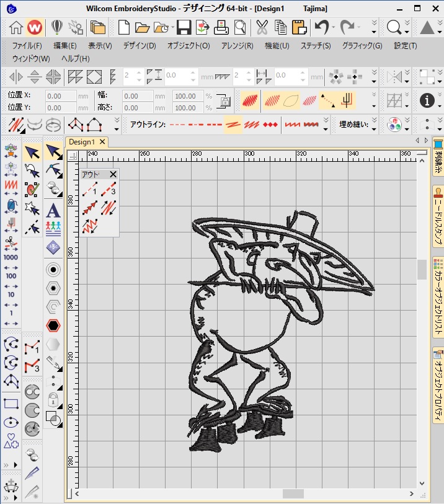Open the カラーオブジェクトリスト side panel
This screenshot has width=444, height=504.
[438, 297]
